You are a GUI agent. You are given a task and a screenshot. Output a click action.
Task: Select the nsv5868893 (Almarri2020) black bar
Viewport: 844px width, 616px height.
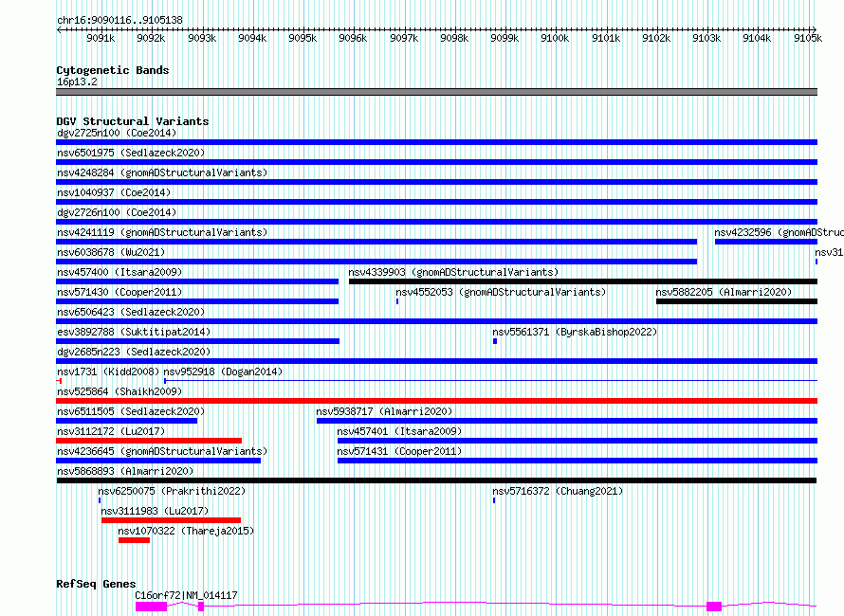(436, 480)
